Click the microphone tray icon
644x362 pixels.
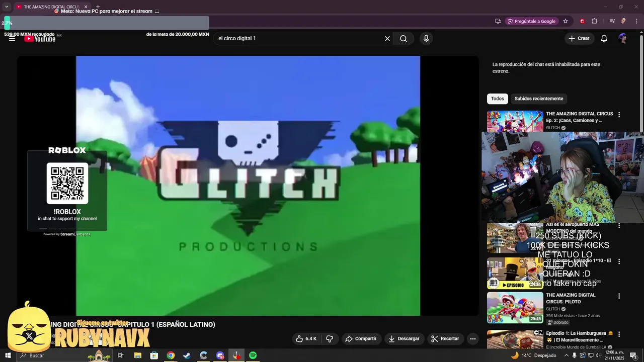coord(575,355)
